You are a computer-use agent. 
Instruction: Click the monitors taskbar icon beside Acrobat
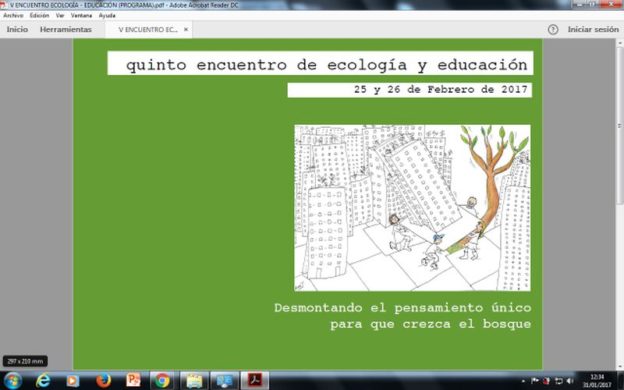pos(224,380)
